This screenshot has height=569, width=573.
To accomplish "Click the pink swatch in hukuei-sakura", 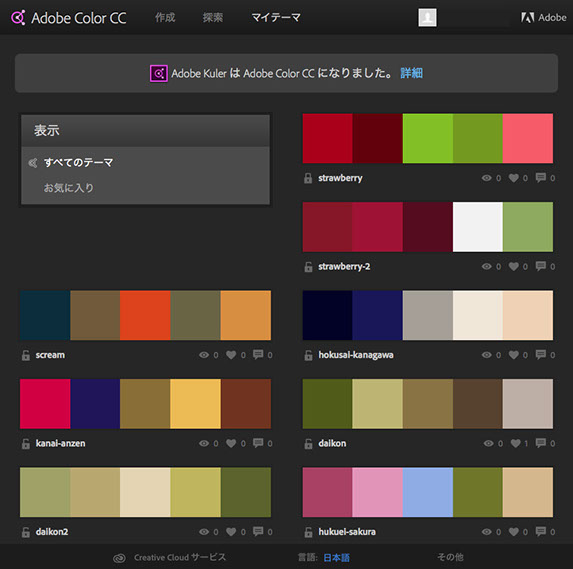I will (377, 492).
